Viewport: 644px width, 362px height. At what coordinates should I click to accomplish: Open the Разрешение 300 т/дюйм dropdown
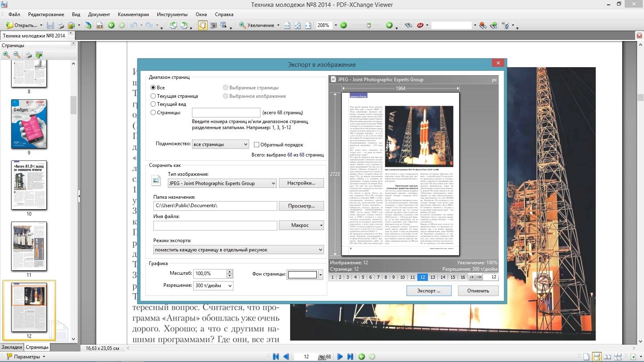[213, 286]
